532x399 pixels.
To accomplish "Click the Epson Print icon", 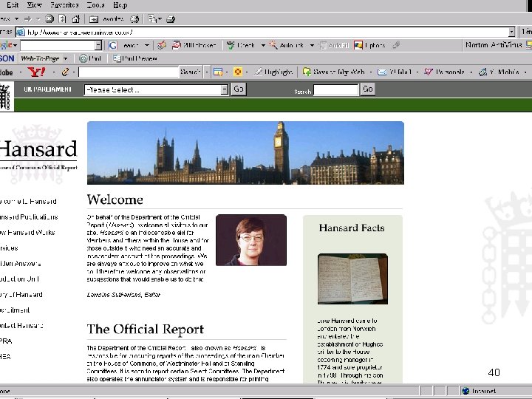I will pyautogui.click(x=83, y=58).
